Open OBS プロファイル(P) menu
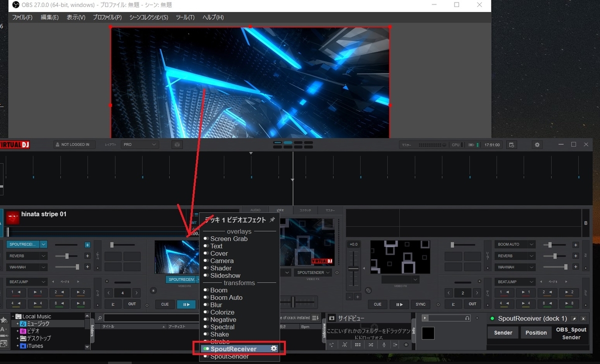This screenshot has width=600, height=364. point(107,17)
